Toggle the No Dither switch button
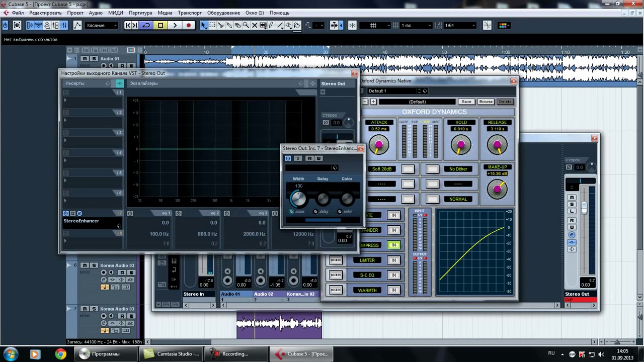Screen dimensions: 644x362 pyautogui.click(x=432, y=169)
